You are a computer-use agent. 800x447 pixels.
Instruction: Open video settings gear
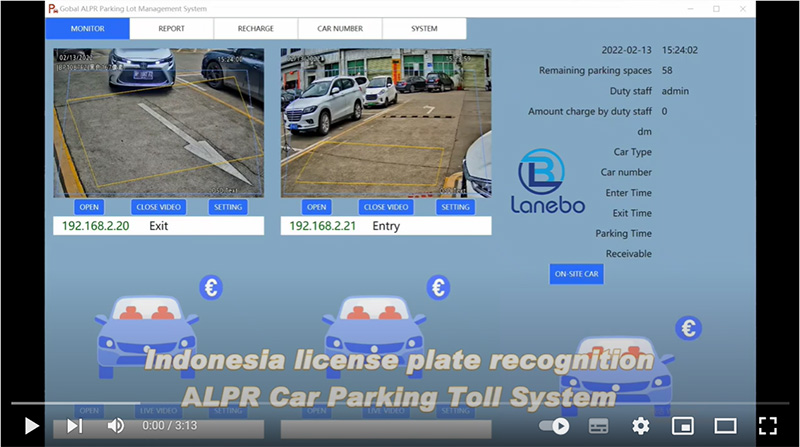pos(641,426)
